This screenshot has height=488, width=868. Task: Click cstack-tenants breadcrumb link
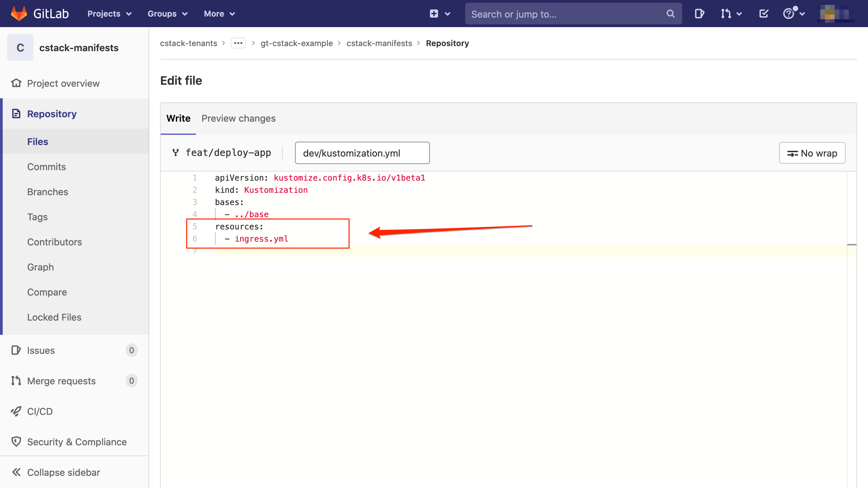click(x=189, y=43)
